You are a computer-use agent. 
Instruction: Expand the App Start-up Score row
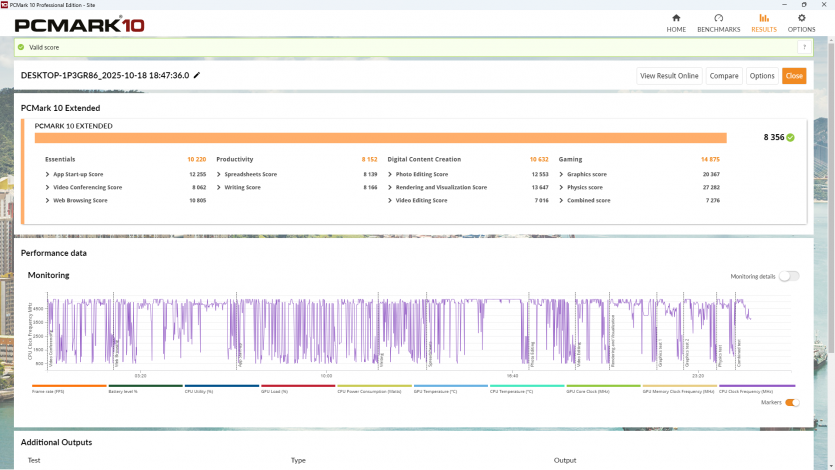click(78, 174)
